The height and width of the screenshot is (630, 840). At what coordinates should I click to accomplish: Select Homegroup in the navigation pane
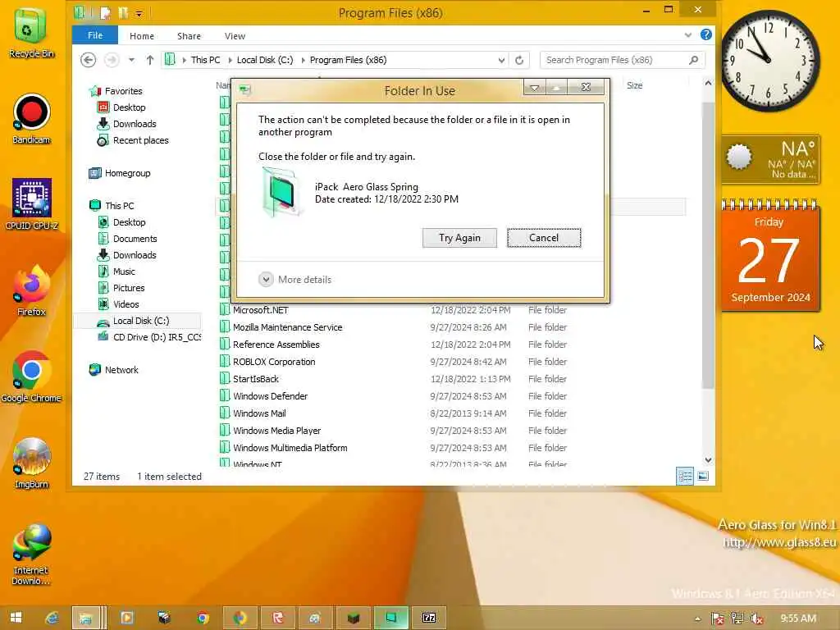[x=127, y=173]
